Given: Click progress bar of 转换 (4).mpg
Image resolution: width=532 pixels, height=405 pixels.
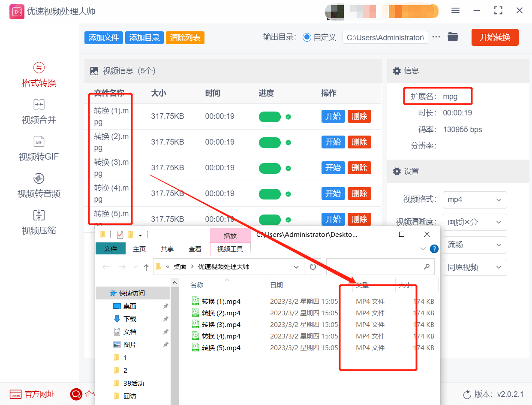Looking at the screenshot, I should click(270, 194).
